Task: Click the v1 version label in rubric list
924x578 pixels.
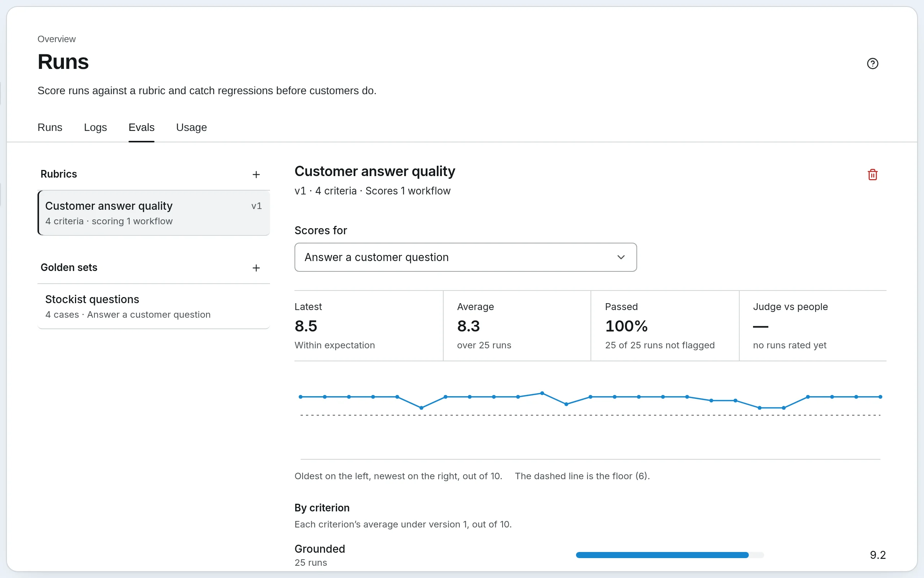Action: point(256,206)
